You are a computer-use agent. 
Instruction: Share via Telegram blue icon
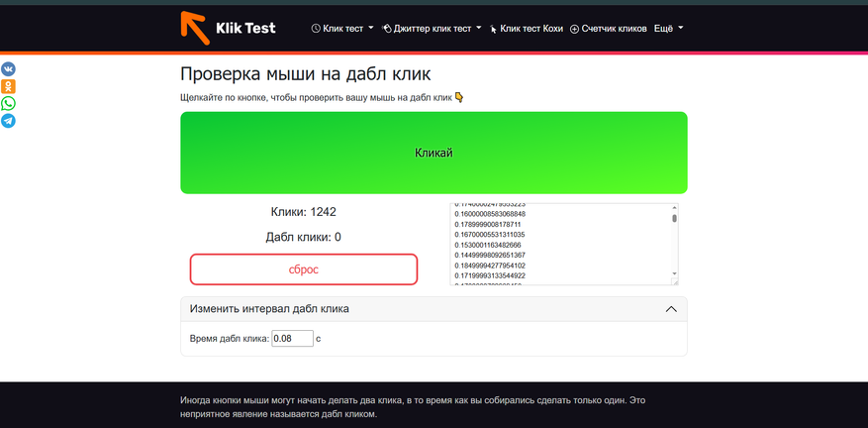pos(8,121)
